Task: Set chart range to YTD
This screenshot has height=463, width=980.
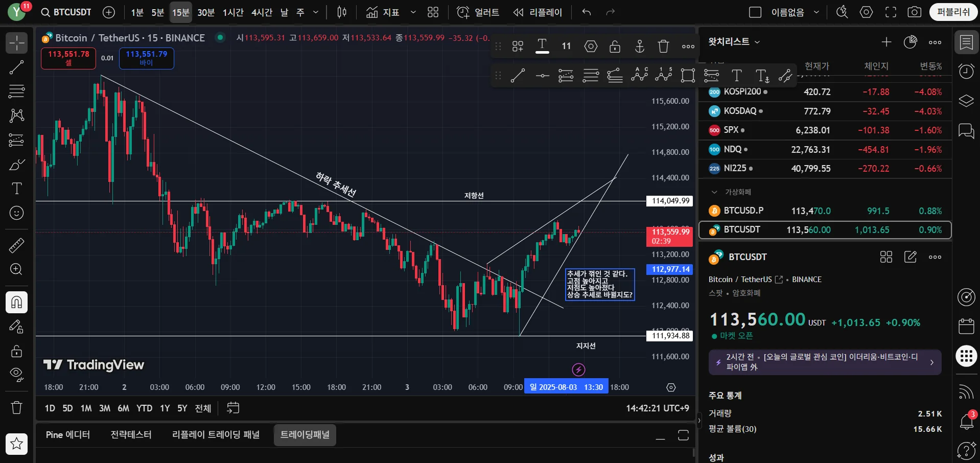Action: click(145, 408)
